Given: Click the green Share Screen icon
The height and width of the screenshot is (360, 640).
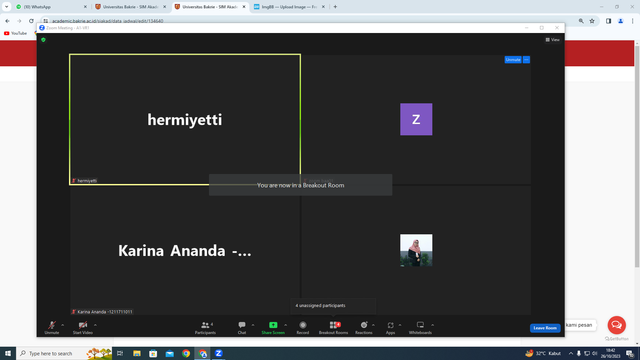Looking at the screenshot, I should pos(273,325).
